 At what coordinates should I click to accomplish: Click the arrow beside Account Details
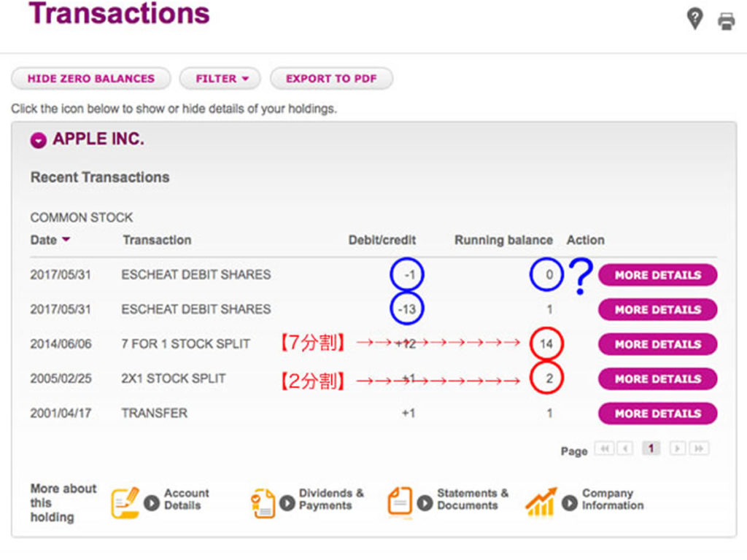(x=152, y=503)
